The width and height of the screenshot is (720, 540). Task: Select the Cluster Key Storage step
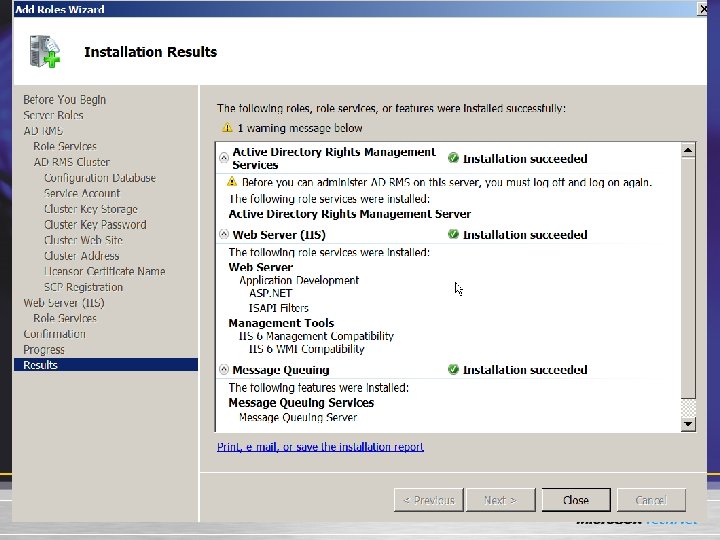90,209
